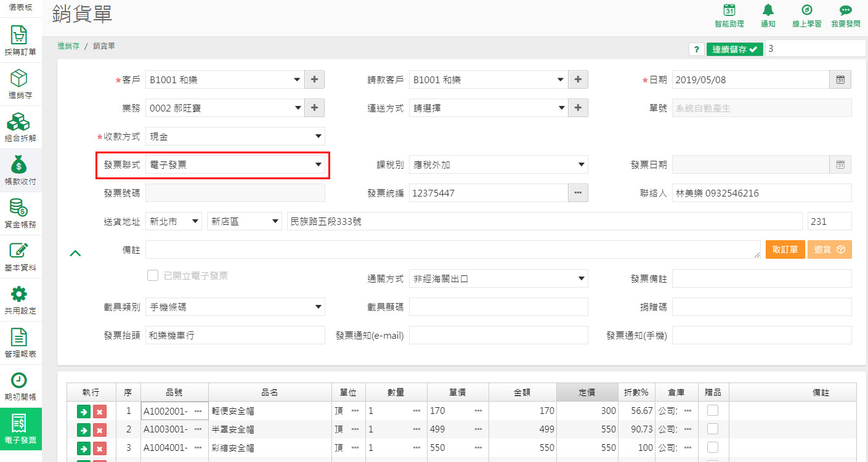Click the plus button beside 客戶
This screenshot has width=868, height=462.
[x=314, y=79]
